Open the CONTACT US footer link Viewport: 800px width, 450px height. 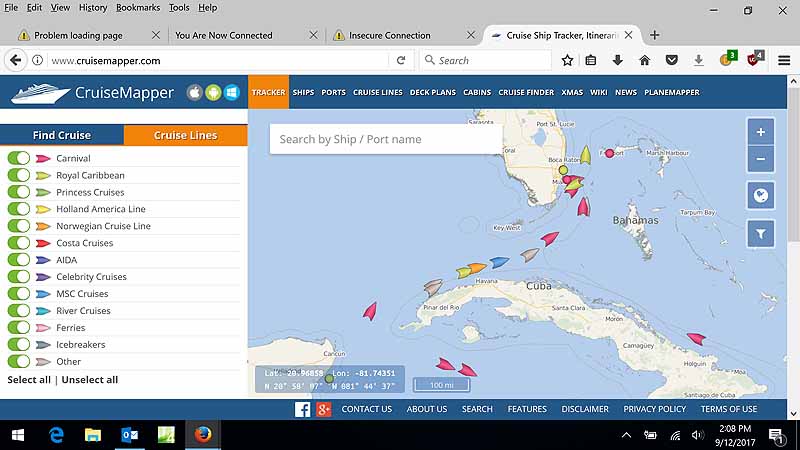click(x=367, y=409)
